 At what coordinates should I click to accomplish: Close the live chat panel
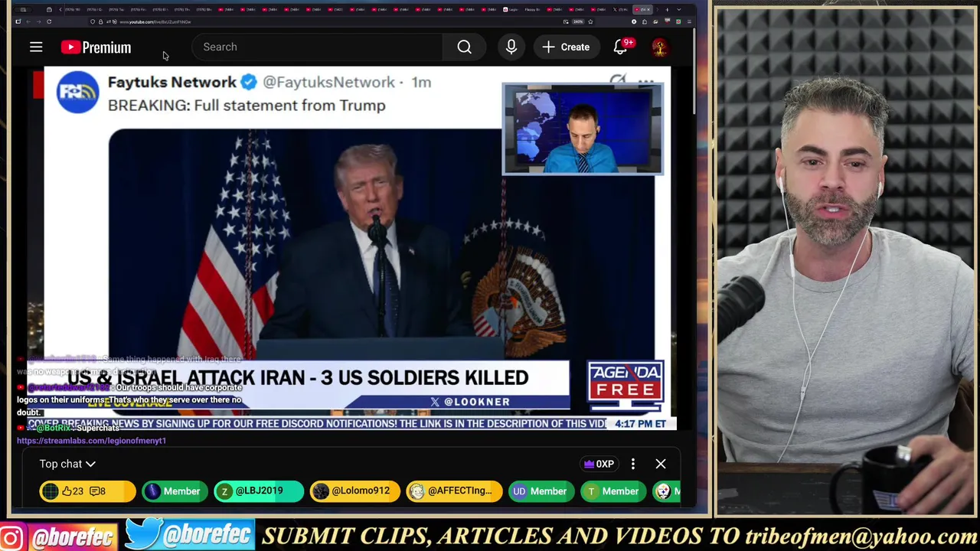[661, 464]
